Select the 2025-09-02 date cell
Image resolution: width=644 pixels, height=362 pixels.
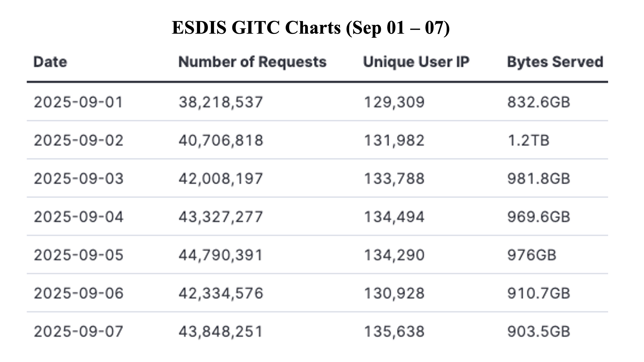(x=78, y=140)
